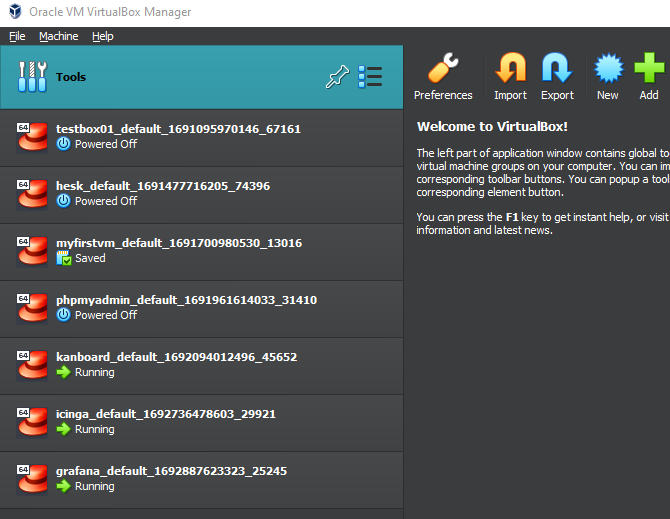This screenshot has width=670, height=519.
Task: Click the Import appliance icon
Action: point(510,76)
